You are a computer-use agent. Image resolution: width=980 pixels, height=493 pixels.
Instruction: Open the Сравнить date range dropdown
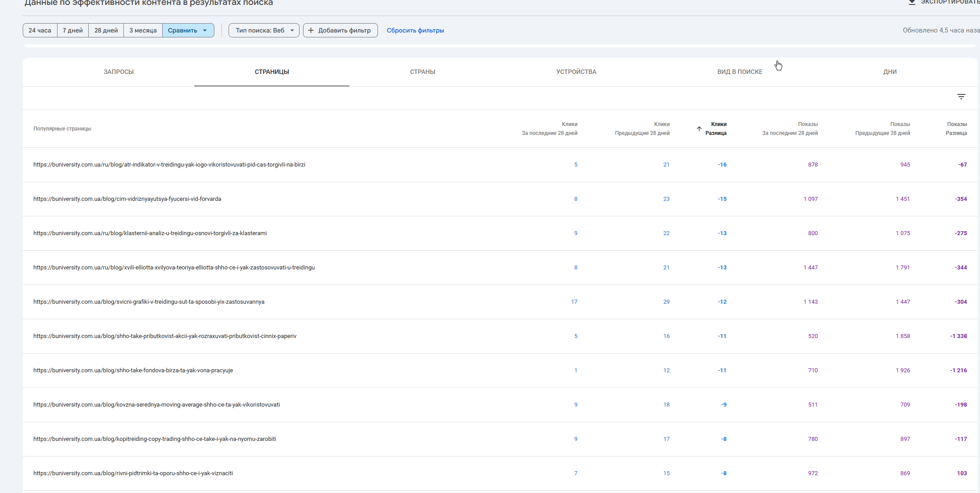tap(188, 30)
